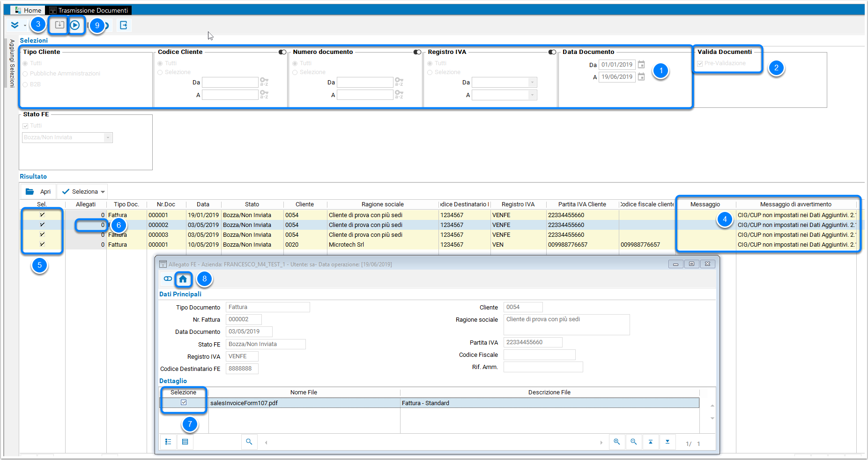Click the run/play toolbar icon
The image size is (868, 460).
pyautogui.click(x=75, y=25)
